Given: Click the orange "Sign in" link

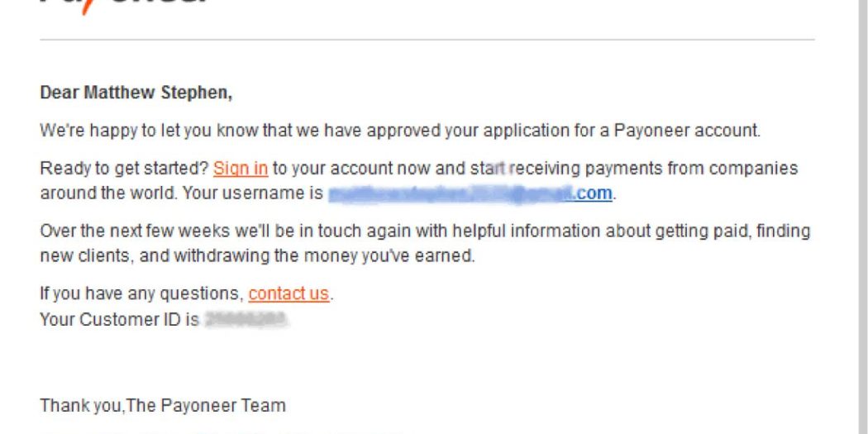Looking at the screenshot, I should (241, 169).
